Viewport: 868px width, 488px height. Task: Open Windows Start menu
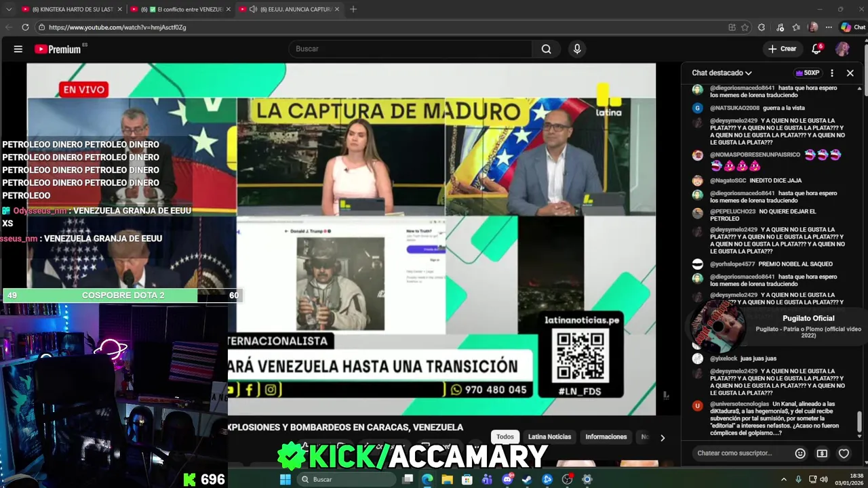point(285,479)
